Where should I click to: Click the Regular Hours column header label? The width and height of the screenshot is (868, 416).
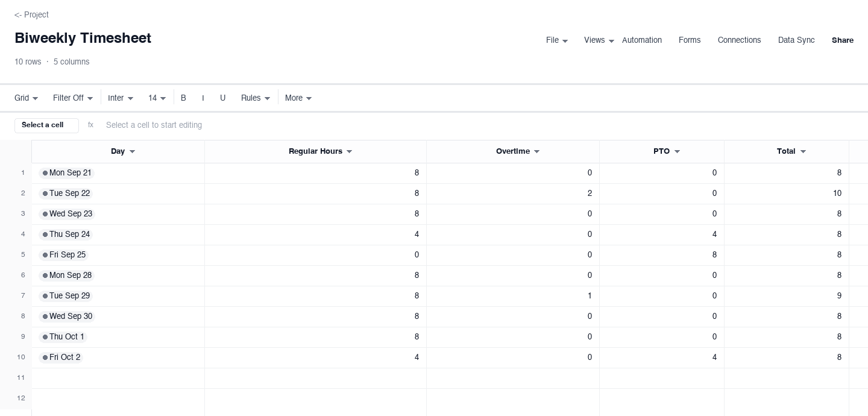pos(315,152)
